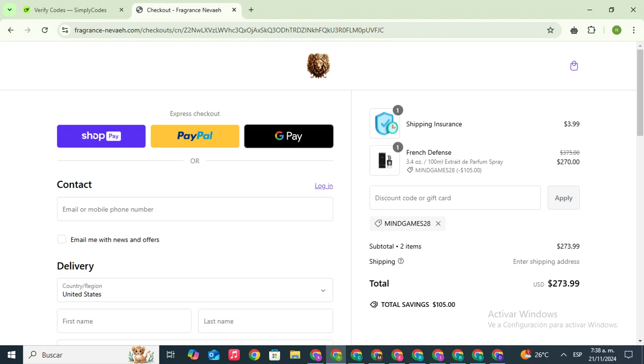
Task: Choose Google Pay express checkout
Action: 289,136
